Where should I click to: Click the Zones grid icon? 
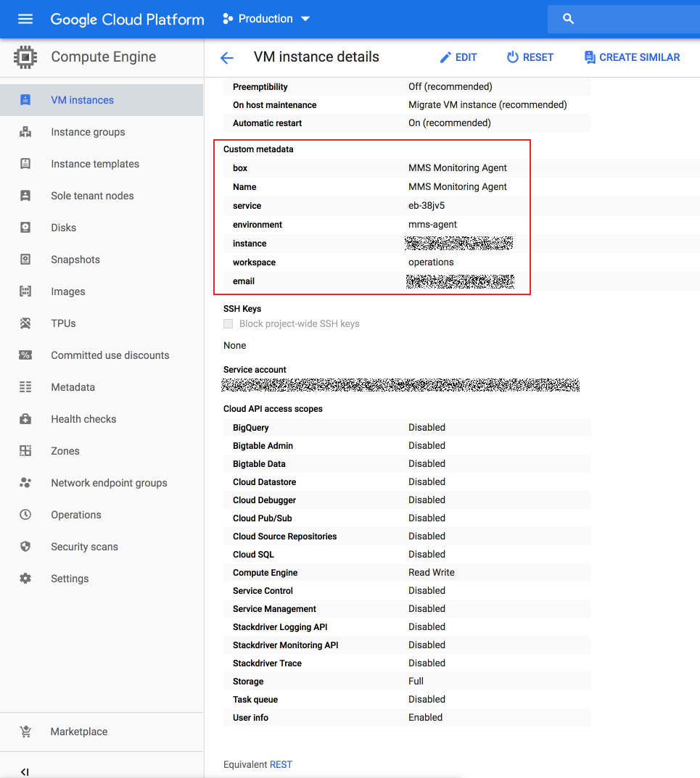[x=25, y=451]
